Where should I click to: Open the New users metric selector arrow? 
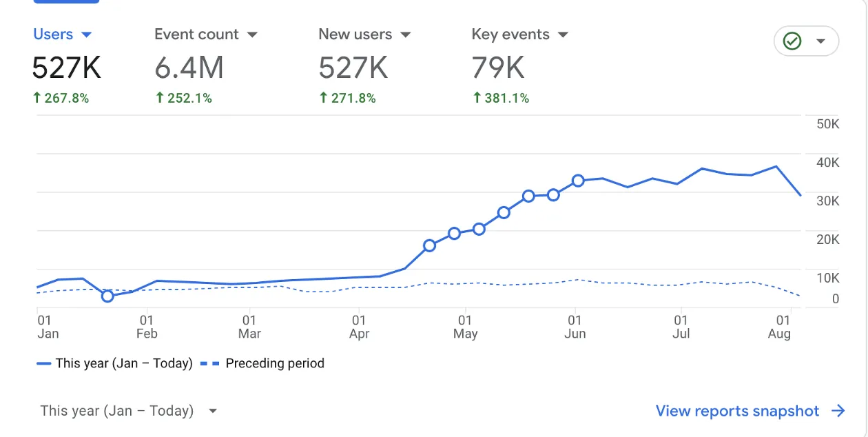tap(405, 34)
